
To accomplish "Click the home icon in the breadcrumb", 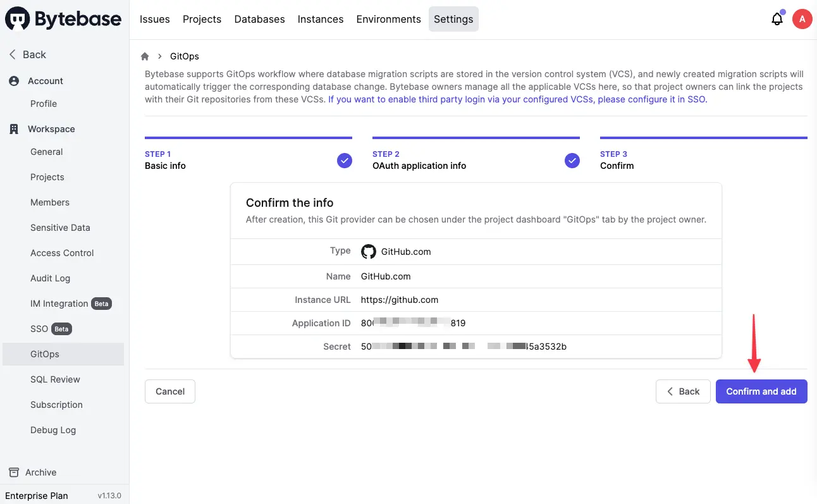I will click(144, 56).
